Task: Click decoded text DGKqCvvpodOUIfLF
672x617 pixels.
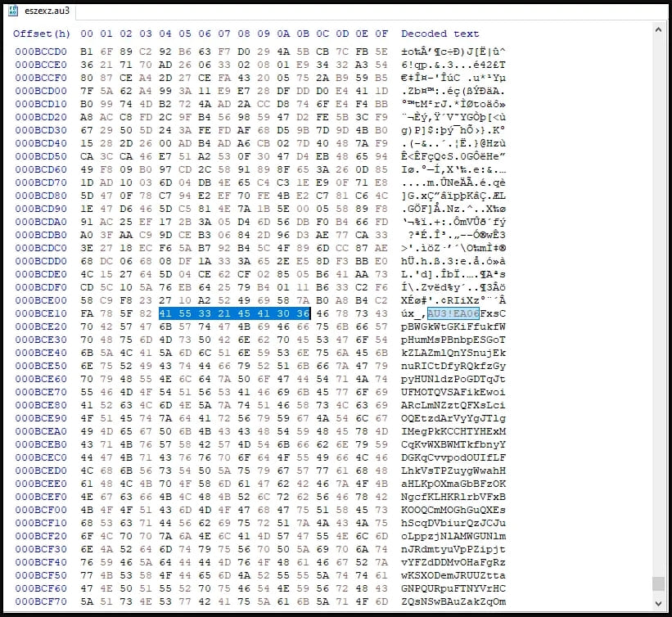Action: (453, 457)
